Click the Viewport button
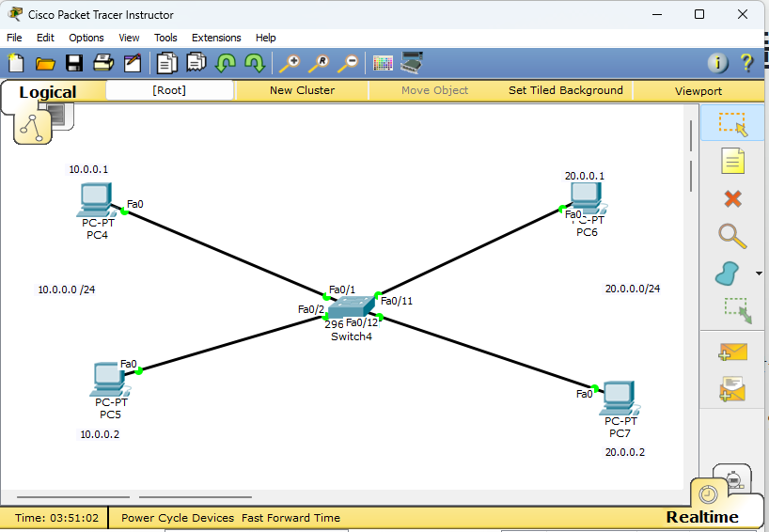769x532 pixels. 698,91
